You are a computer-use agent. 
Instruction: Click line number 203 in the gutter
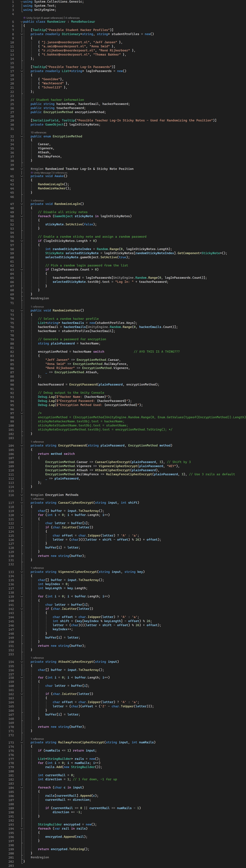[11, 866]
